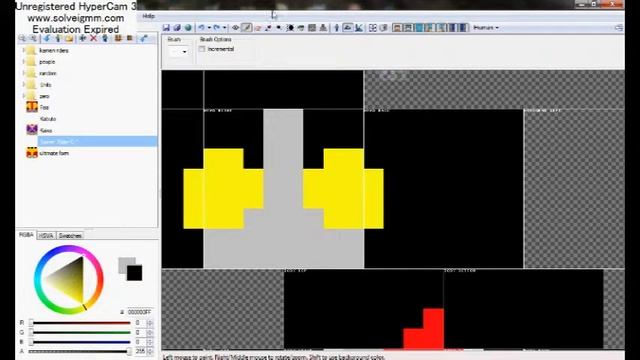Click the new folder icon

69,38
